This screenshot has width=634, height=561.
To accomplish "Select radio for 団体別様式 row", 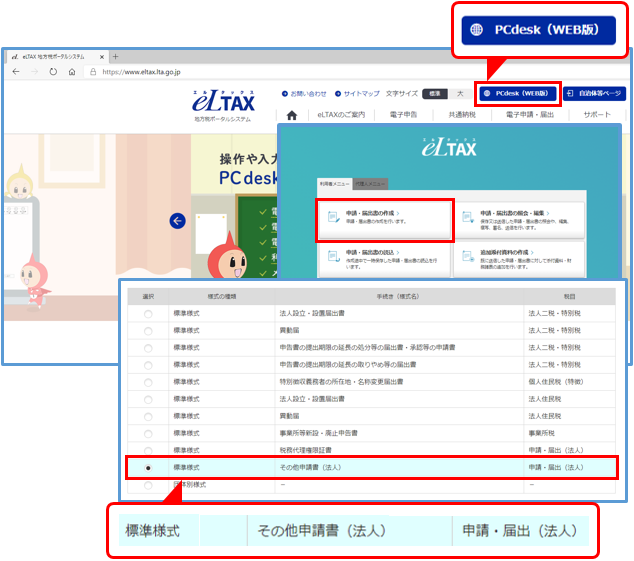I will (148, 485).
